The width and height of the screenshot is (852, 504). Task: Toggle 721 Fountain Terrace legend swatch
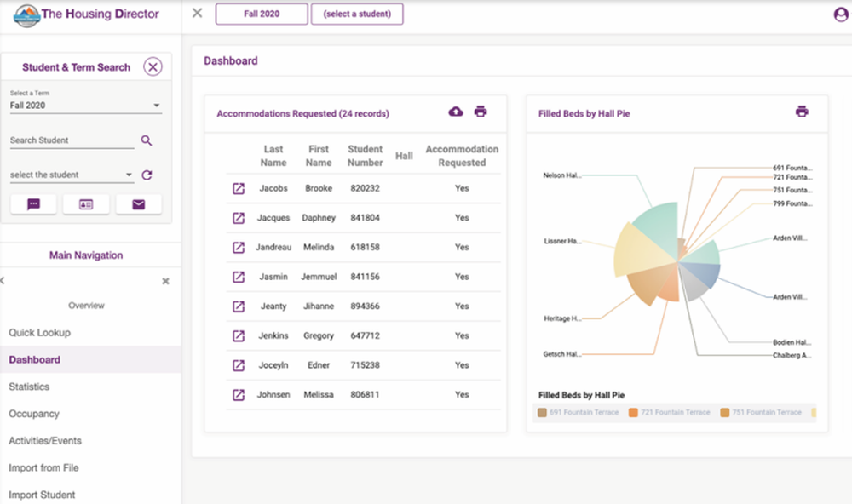click(633, 413)
